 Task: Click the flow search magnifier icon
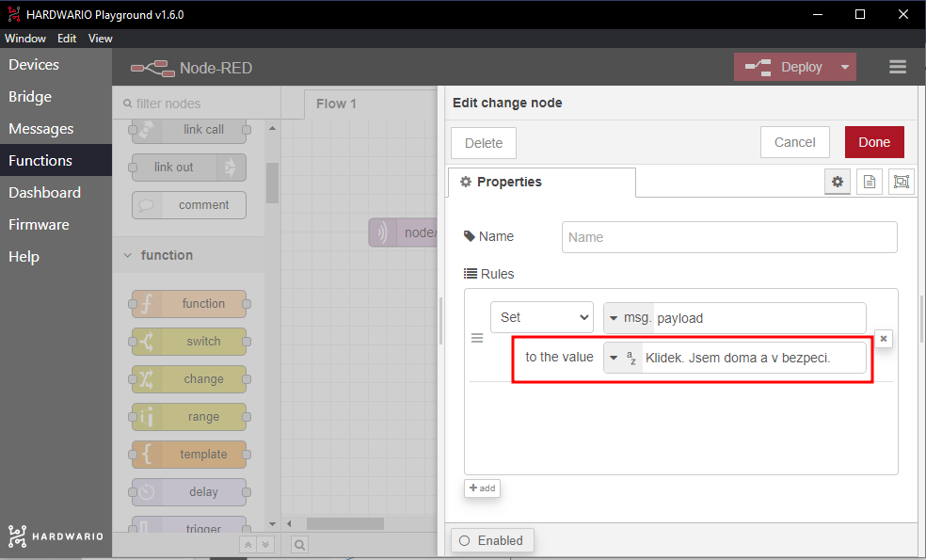299,545
